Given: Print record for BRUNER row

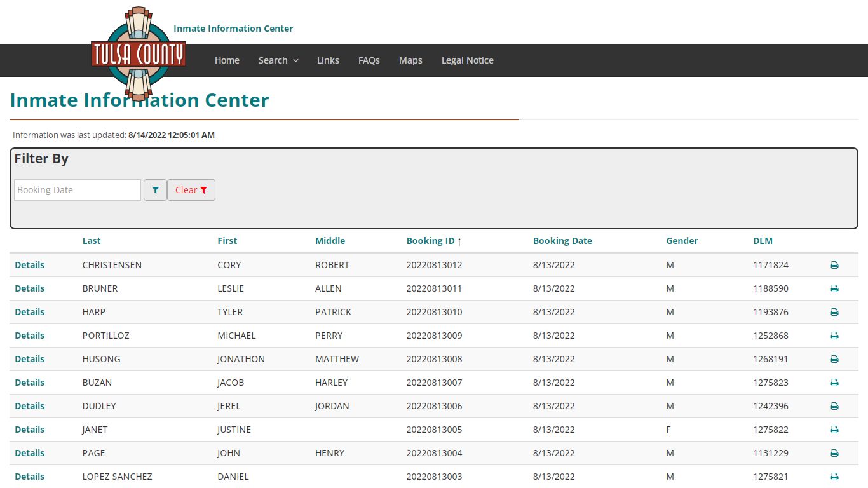Looking at the screenshot, I should point(834,288).
